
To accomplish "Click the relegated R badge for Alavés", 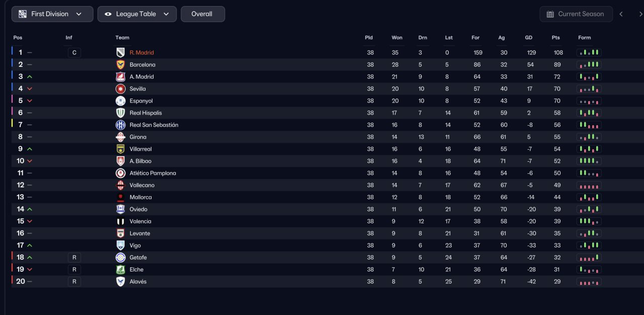I will [x=74, y=281].
